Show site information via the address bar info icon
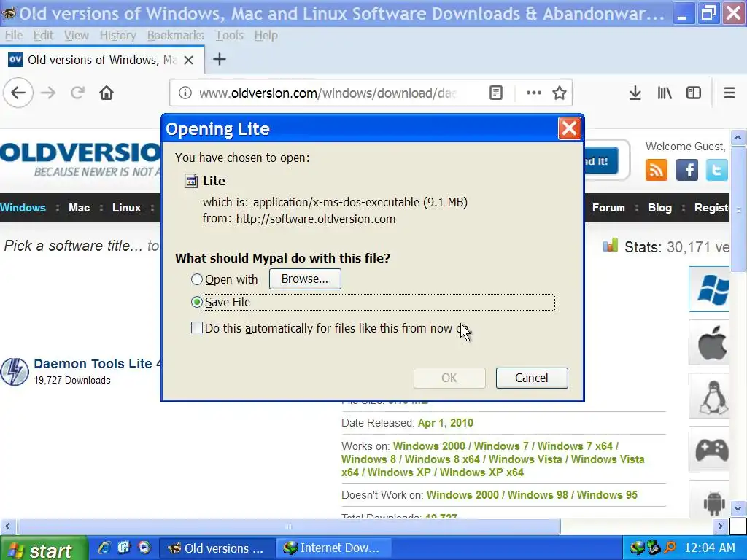This screenshot has width=747, height=560. coord(185,93)
